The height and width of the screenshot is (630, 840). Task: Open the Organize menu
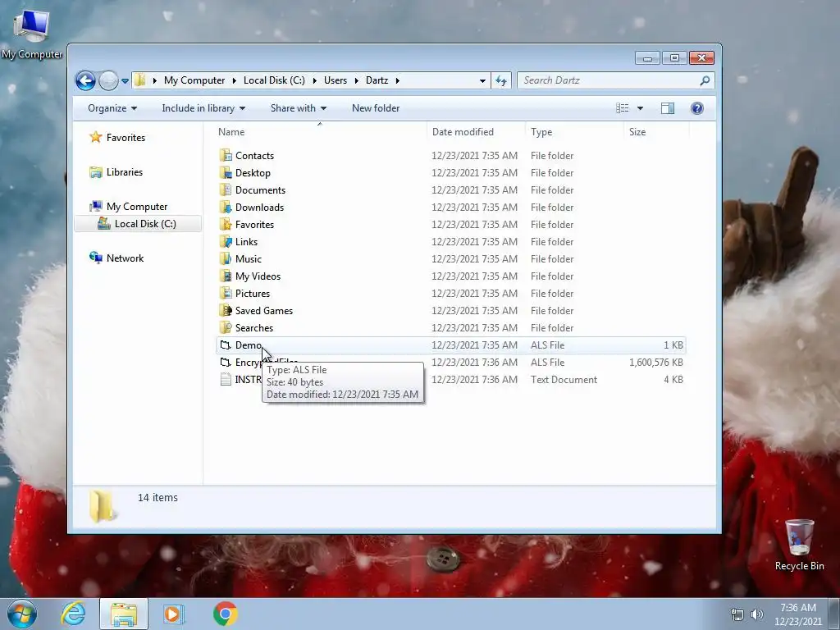(x=112, y=108)
